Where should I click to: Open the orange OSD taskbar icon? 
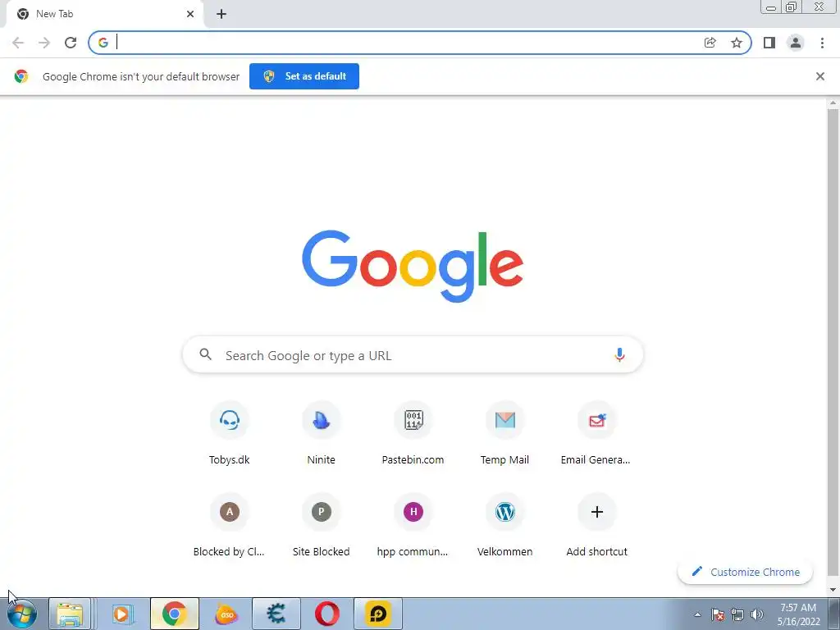pyautogui.click(x=226, y=614)
